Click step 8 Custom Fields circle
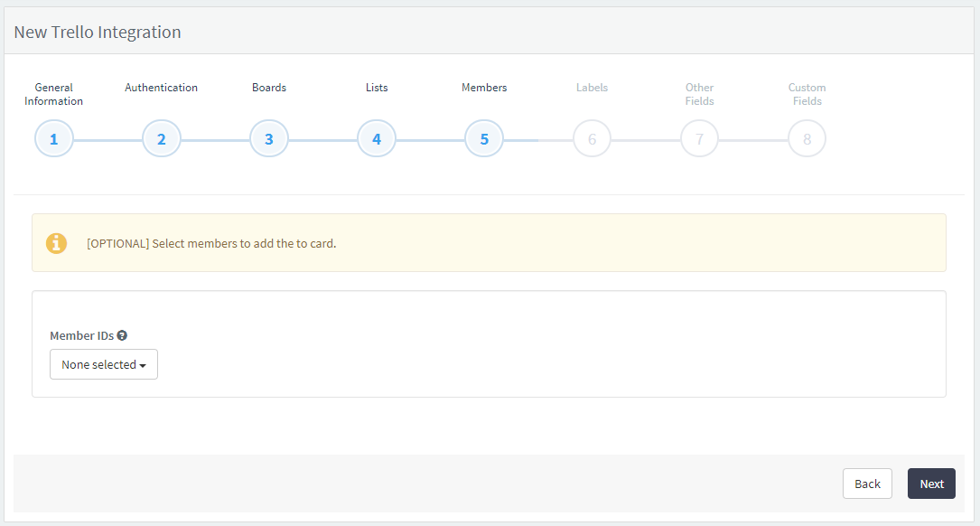The width and height of the screenshot is (980, 526). click(x=807, y=139)
